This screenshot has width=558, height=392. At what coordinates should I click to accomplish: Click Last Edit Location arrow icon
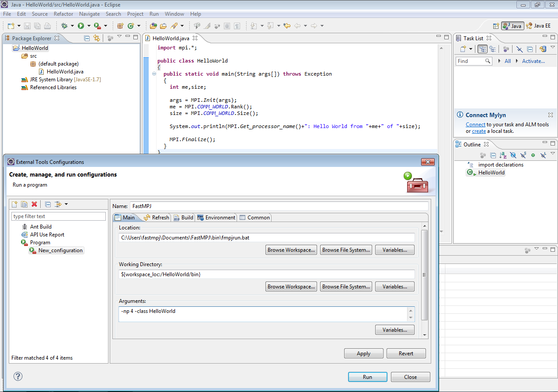[x=287, y=26]
